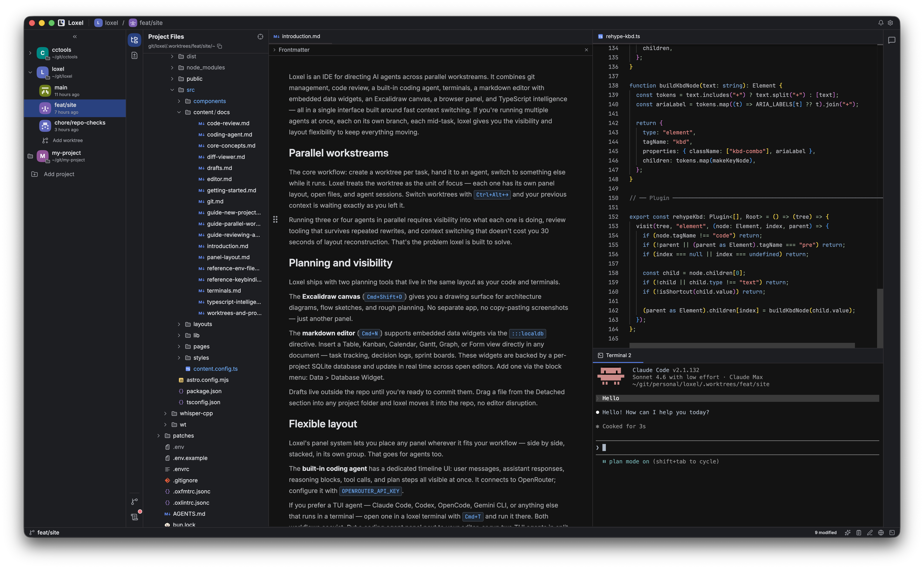Select the main worktree
This screenshot has height=569, width=924.
coord(75,91)
